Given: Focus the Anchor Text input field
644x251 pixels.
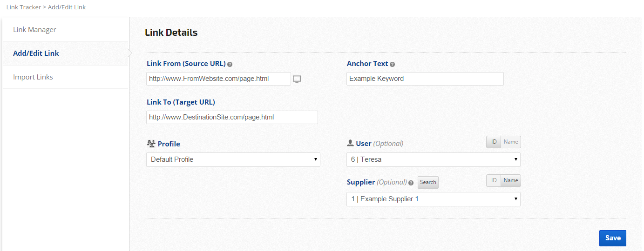Looking at the screenshot, I should tap(425, 79).
